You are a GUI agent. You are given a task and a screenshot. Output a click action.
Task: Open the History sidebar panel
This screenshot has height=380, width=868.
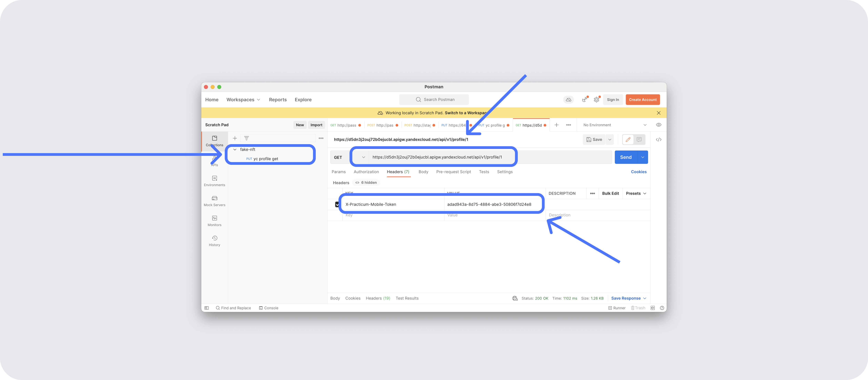click(214, 241)
